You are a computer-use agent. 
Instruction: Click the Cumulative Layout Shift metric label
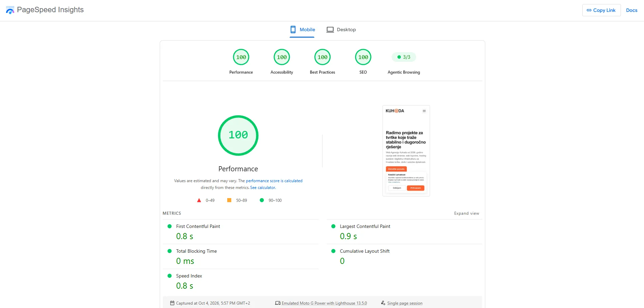pyautogui.click(x=365, y=251)
